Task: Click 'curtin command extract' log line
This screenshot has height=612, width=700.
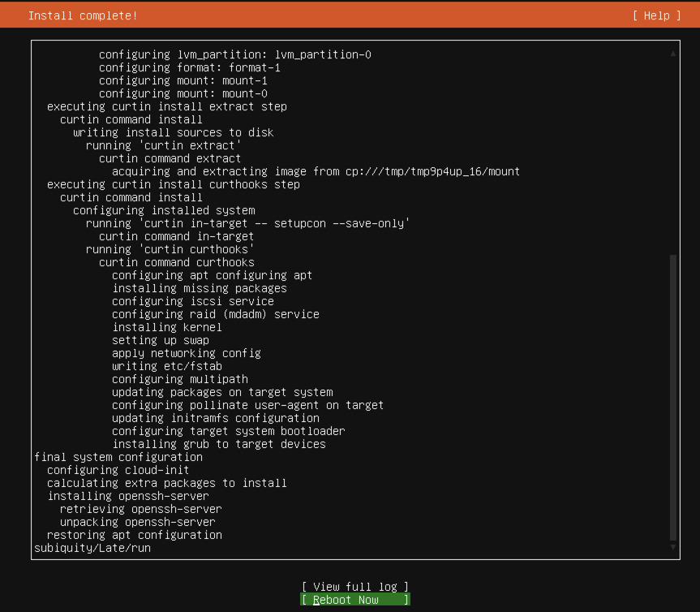Action: [x=170, y=159]
